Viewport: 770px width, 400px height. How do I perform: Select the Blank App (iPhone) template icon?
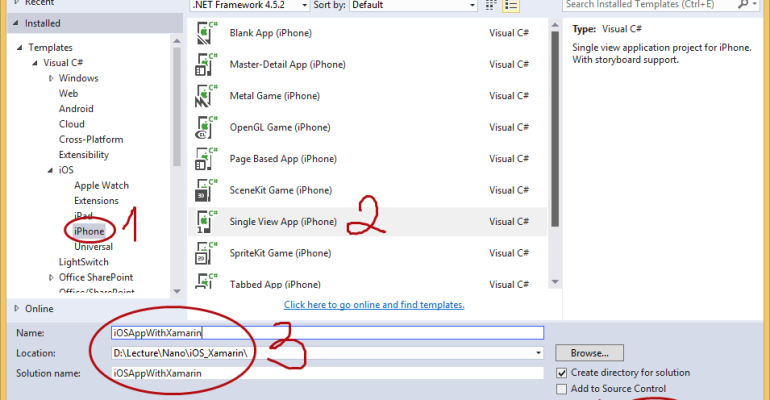[206, 33]
